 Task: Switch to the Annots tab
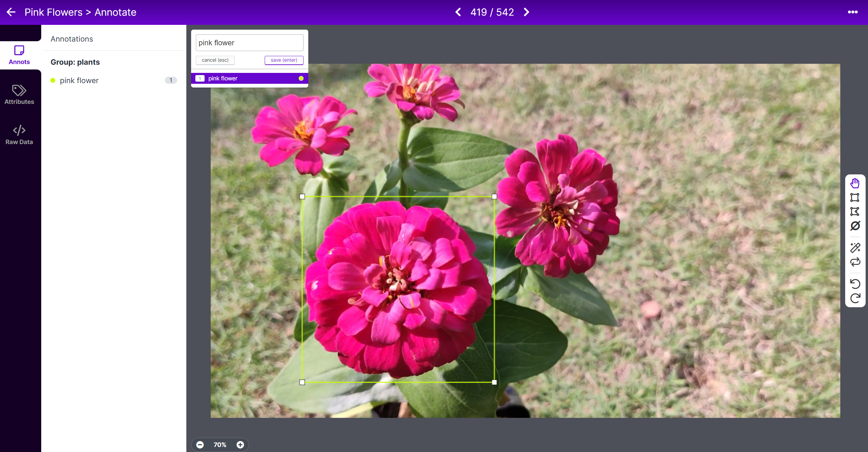click(x=19, y=55)
